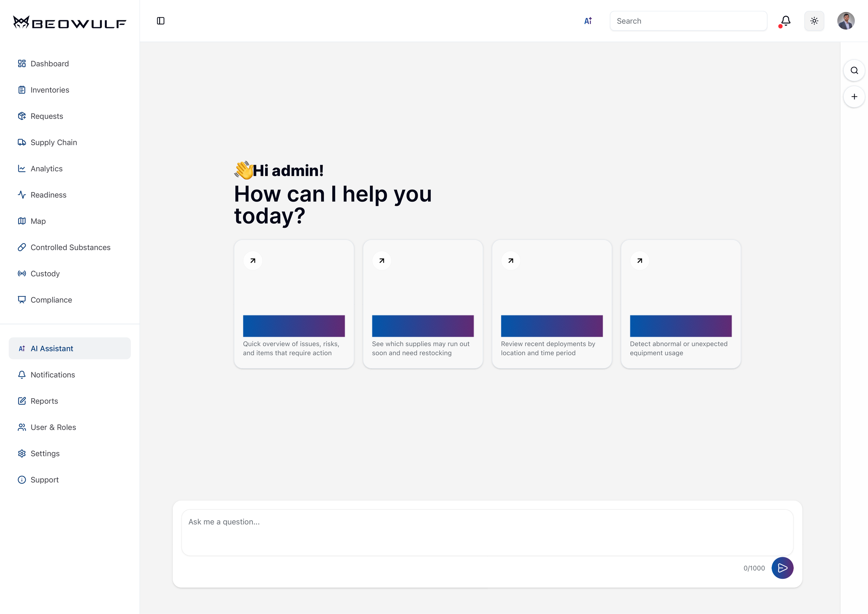The height and width of the screenshot is (614, 868).
Task: Switch to the Inventories section
Action: pos(50,90)
